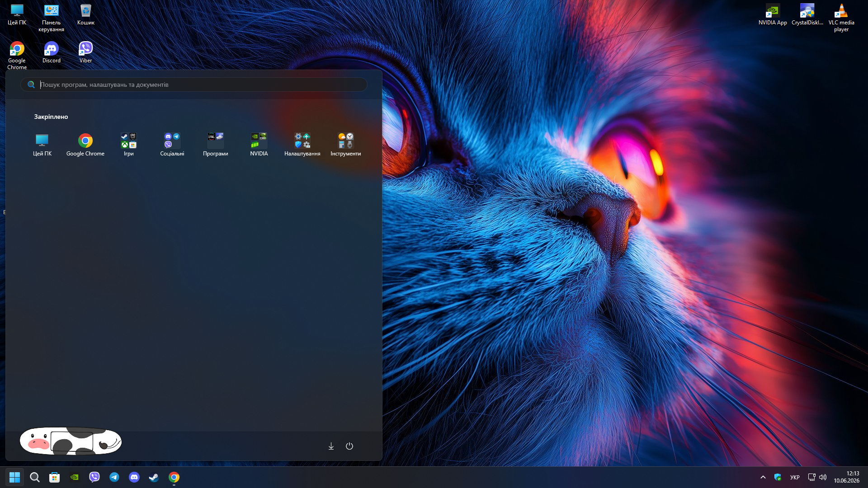Image resolution: width=868 pixels, height=488 pixels.
Task: Click the downloads arrow icon in Start menu
Action: [x=331, y=446]
